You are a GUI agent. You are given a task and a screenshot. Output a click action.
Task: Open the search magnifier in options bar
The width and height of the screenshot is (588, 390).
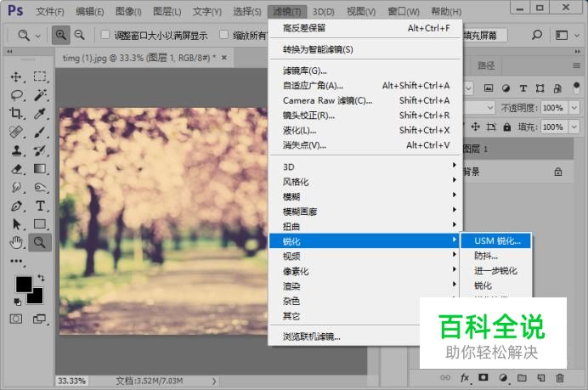(537, 35)
